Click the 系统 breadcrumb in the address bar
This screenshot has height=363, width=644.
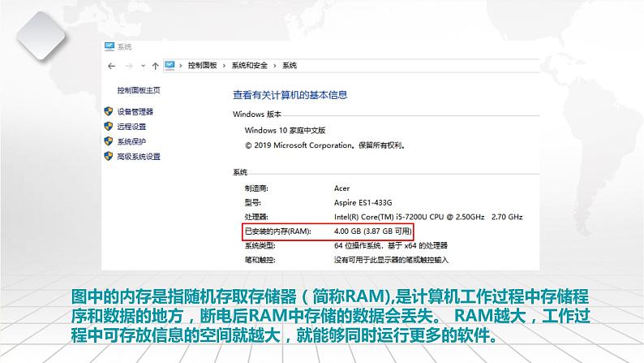[x=289, y=65]
